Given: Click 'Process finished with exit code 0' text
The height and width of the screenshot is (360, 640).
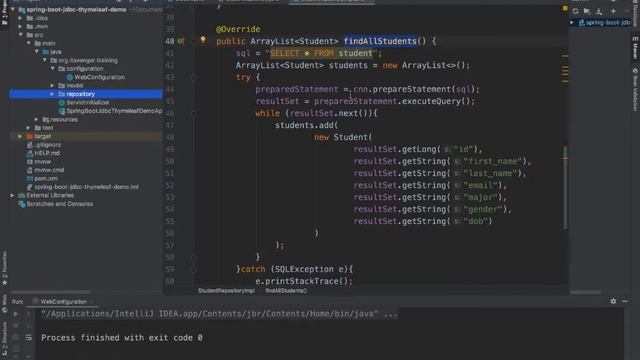Looking at the screenshot, I should click(x=122, y=338).
